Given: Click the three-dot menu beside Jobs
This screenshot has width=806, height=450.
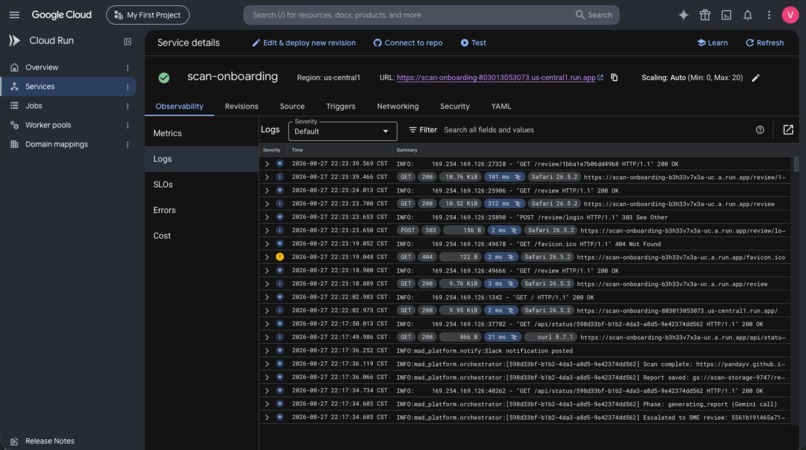Looking at the screenshot, I should point(127,106).
